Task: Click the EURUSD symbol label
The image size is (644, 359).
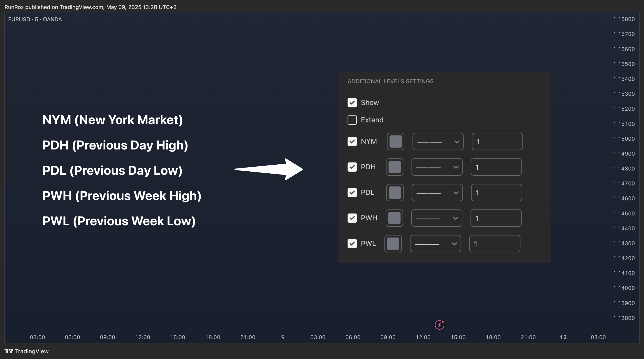Action: (19, 19)
